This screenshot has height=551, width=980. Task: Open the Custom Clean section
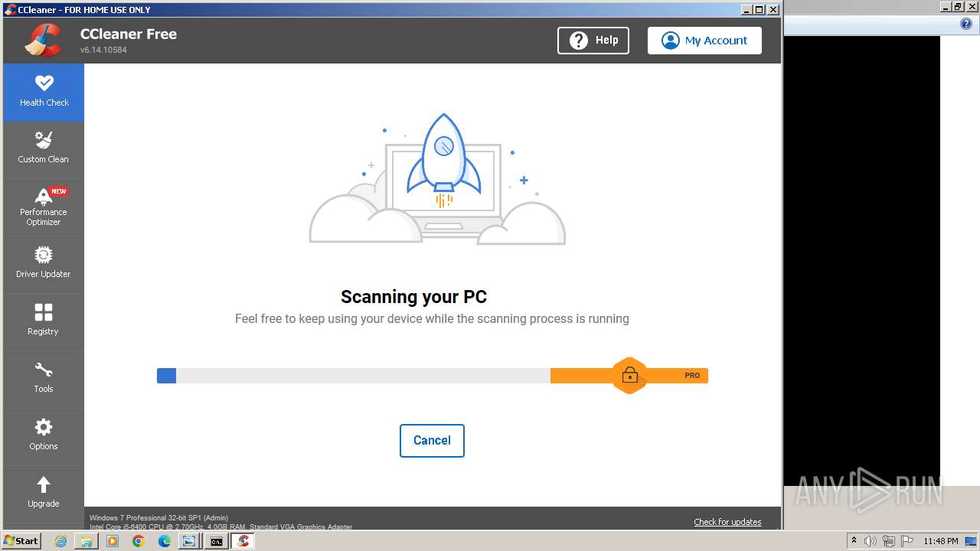point(44,150)
